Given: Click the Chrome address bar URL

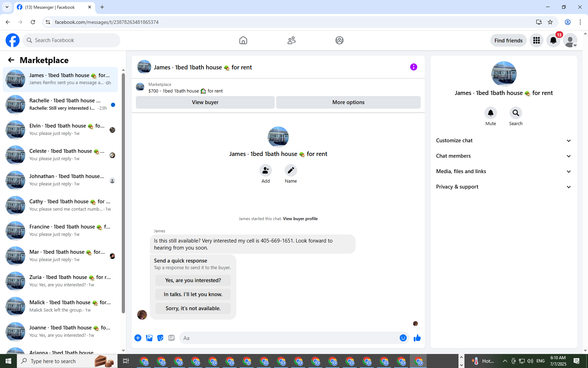Looking at the screenshot, I should [x=107, y=22].
